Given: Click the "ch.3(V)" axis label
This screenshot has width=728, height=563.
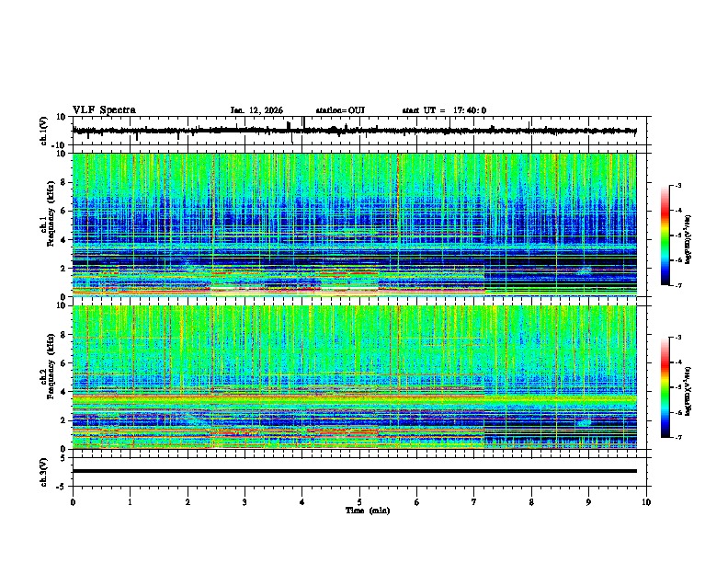Looking at the screenshot, I should pos(44,472).
